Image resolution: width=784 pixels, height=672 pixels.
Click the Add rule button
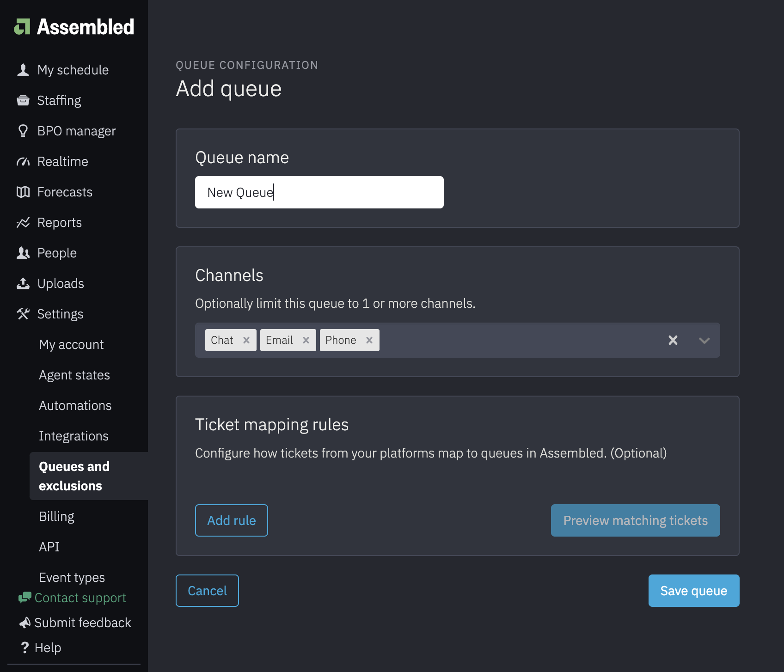(x=232, y=520)
